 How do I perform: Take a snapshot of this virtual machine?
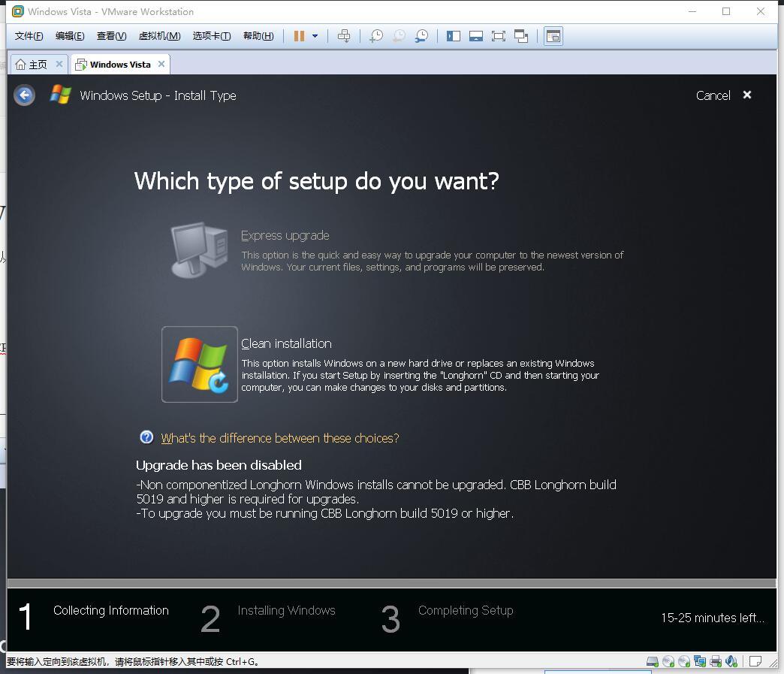(376, 36)
